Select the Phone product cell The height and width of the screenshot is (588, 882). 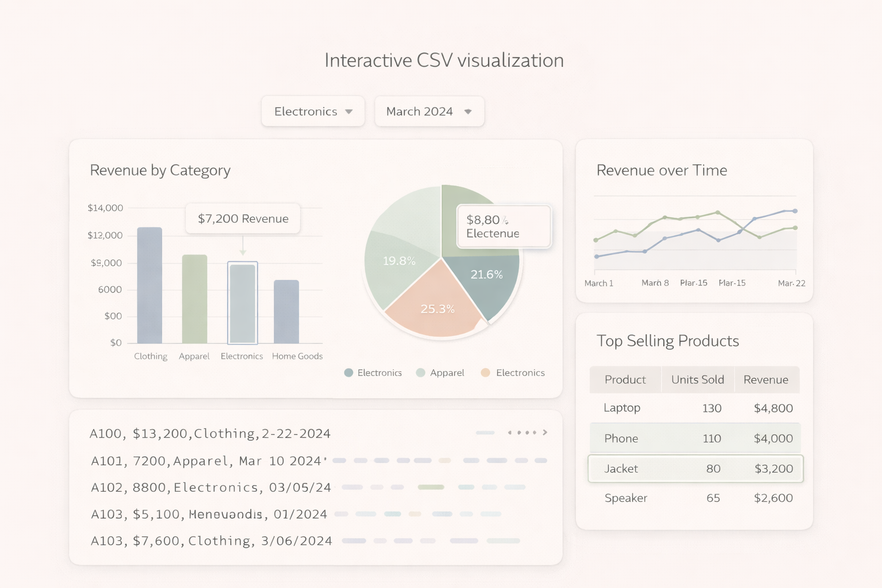pyautogui.click(x=621, y=438)
